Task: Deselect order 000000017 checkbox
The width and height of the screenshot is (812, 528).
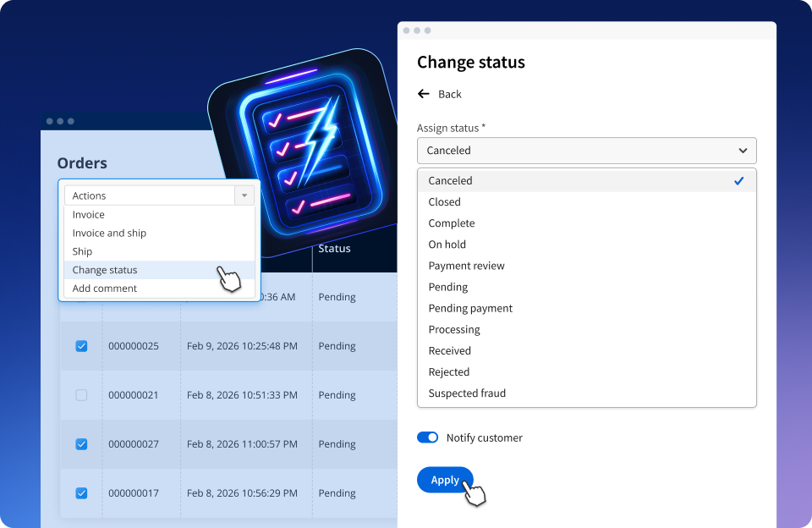Action: pos(81,493)
